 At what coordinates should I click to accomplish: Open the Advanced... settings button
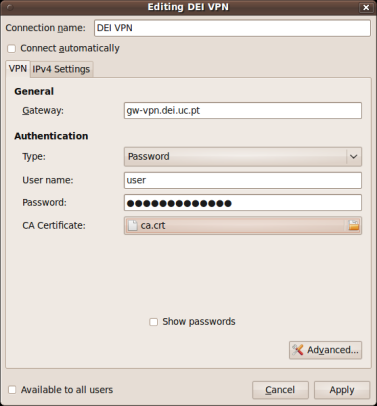[325, 350]
